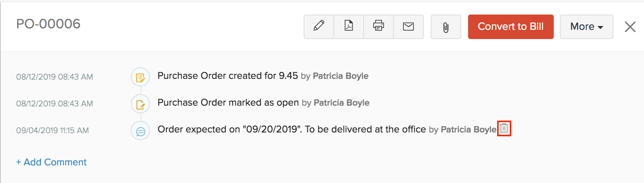Screen dimensions: 644x183
Task: Click the pencil edit icon
Action: coord(319,26)
